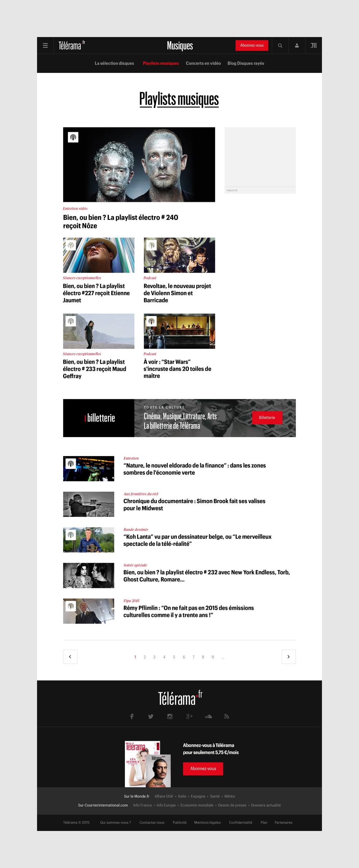
Task: Open Twitter icon in footer
Action: pos(151,716)
